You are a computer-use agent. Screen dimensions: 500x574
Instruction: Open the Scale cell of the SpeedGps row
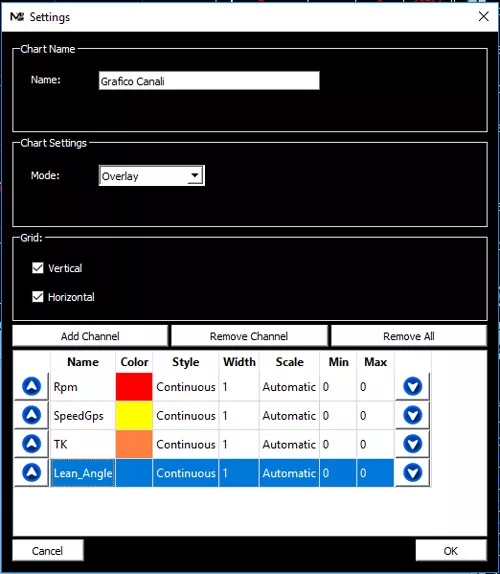point(289,415)
